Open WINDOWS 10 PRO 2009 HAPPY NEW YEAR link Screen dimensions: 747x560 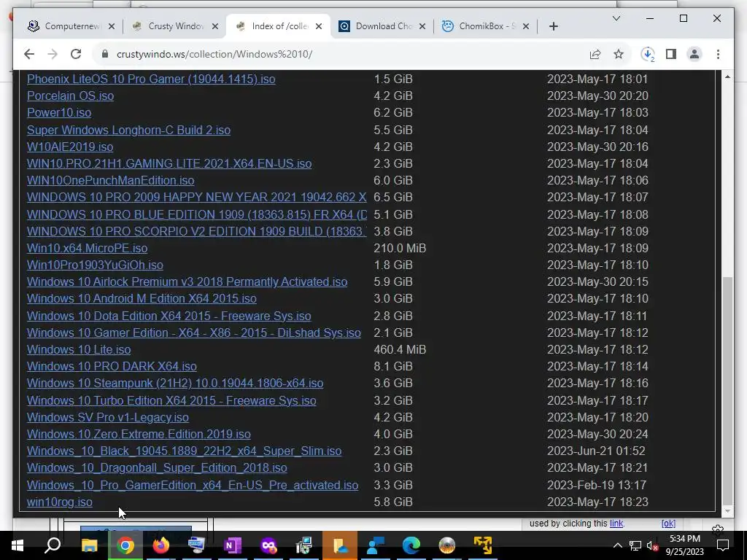(197, 197)
